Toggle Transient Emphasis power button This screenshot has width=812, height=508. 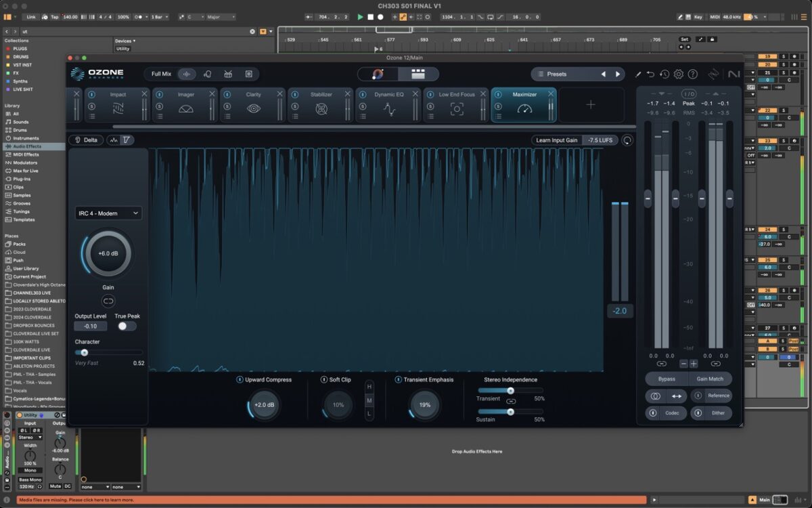(x=399, y=380)
